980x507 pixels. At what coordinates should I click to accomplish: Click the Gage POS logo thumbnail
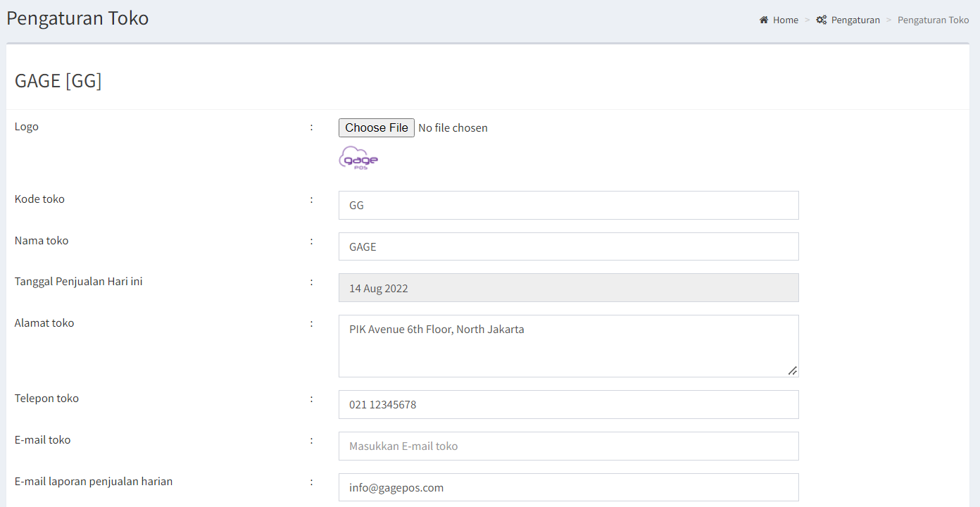[358, 158]
